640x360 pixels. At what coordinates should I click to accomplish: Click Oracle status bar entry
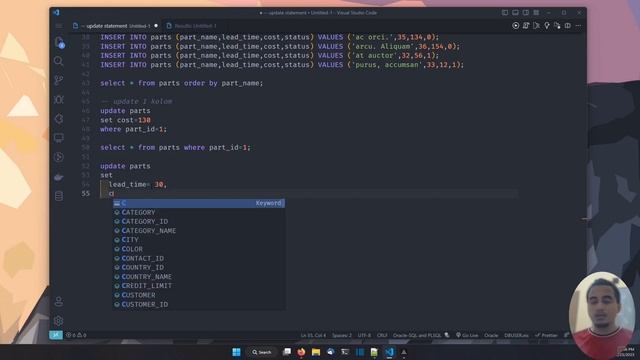(x=491, y=335)
